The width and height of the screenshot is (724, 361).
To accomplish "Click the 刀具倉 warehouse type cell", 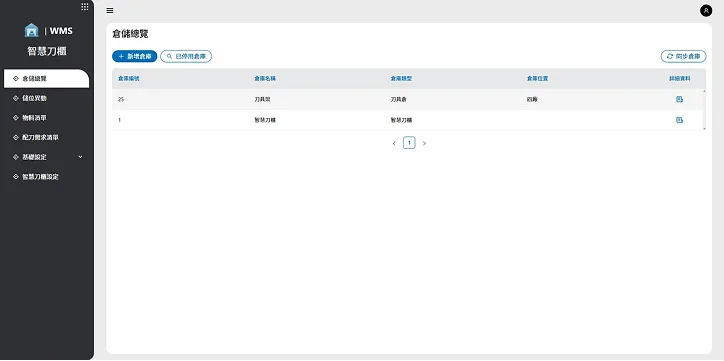I will click(398, 100).
